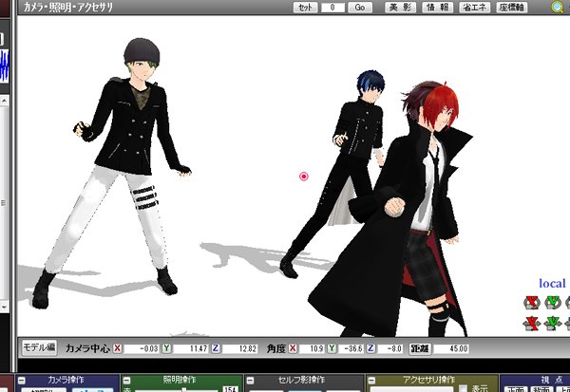This screenshot has height=392, width=570.
Task: Switch to model edit with モデル編 button
Action: [x=39, y=347]
